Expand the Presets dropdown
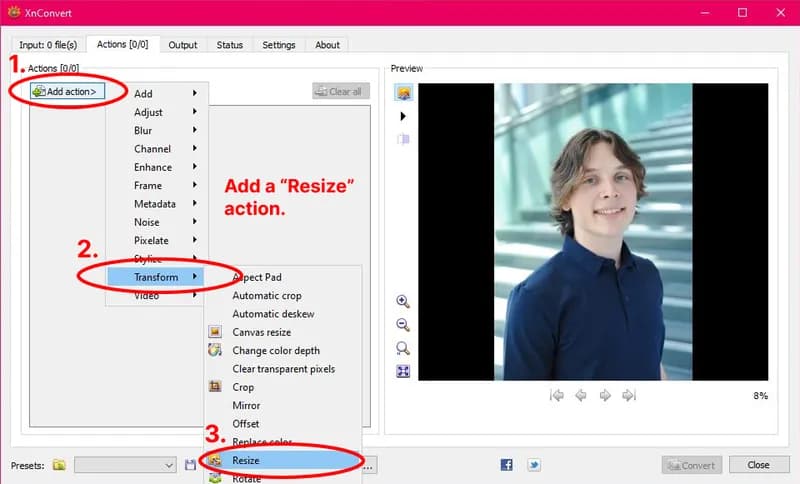 [x=125, y=465]
